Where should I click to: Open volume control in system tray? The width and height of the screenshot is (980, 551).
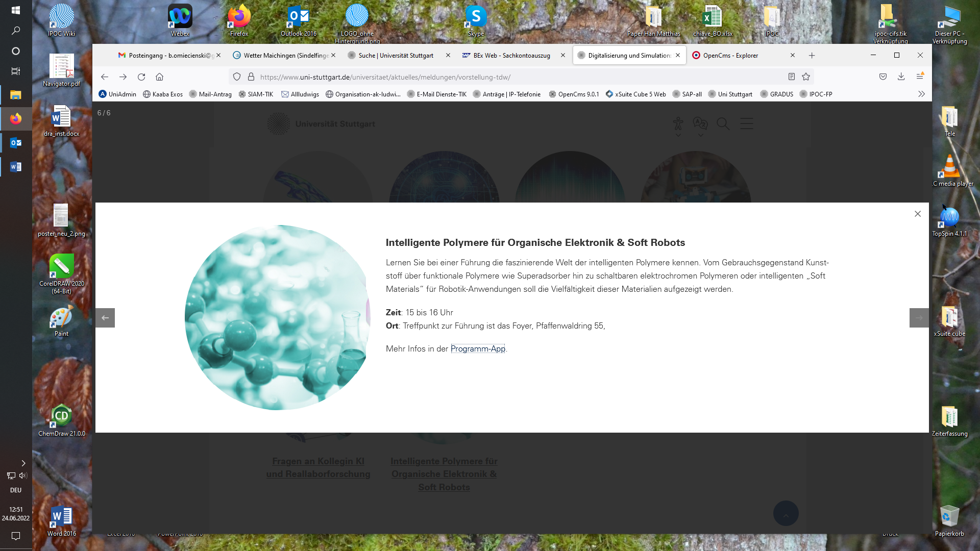click(22, 475)
